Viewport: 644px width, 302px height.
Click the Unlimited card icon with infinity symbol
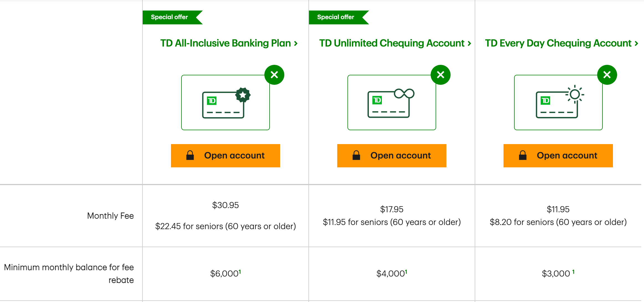[x=391, y=103]
